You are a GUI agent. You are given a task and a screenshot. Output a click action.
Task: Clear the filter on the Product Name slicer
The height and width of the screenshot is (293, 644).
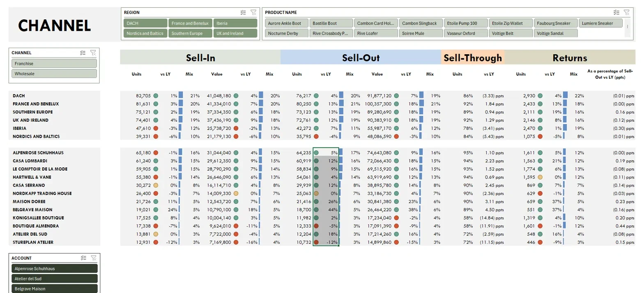[x=626, y=12]
